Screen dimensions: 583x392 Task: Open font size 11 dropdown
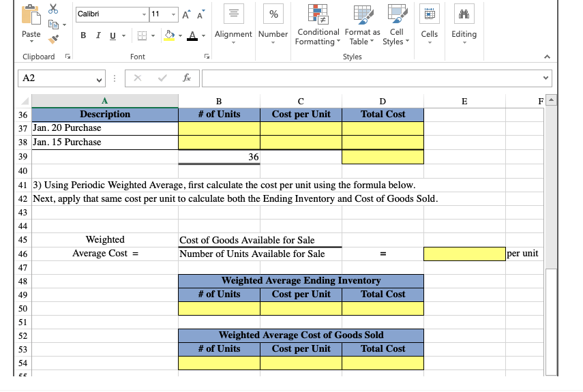[173, 14]
